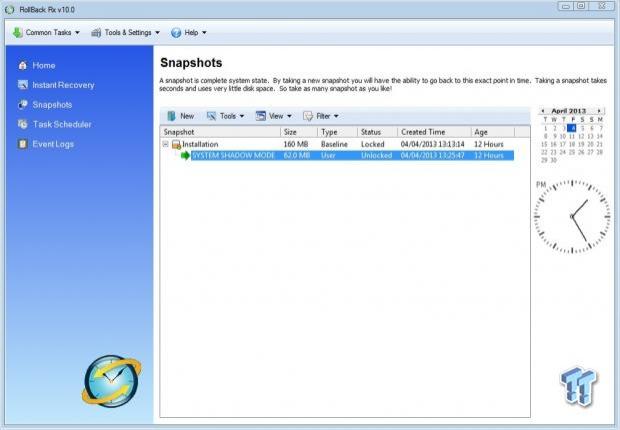Viewport: 620px width, 430px height.
Task: Expand the View dropdown arrow
Action: (289, 116)
